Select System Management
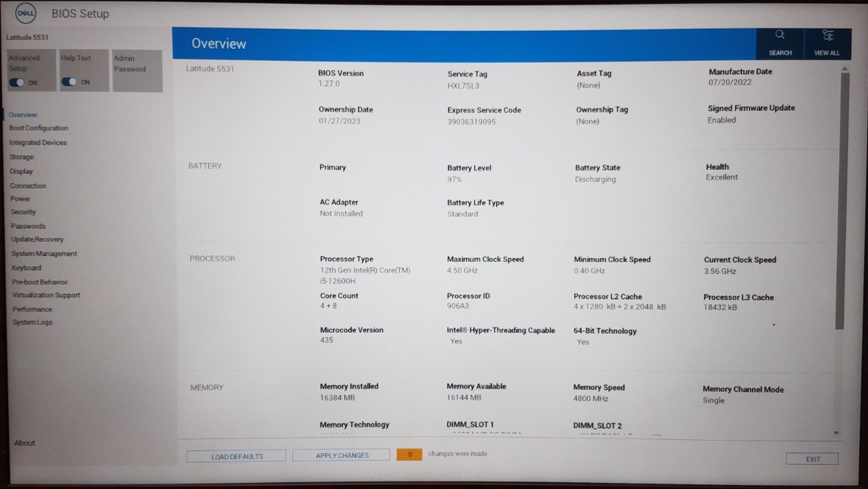The image size is (868, 489). 44,254
